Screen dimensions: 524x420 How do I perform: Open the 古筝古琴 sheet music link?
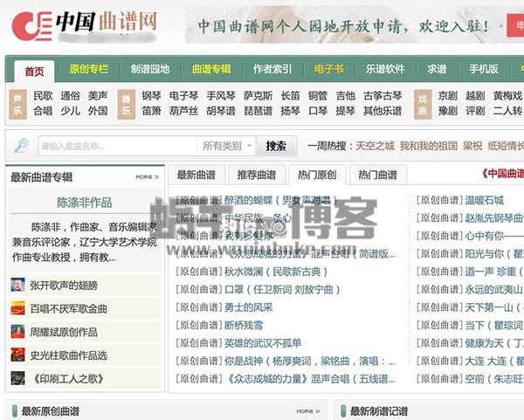(x=383, y=96)
